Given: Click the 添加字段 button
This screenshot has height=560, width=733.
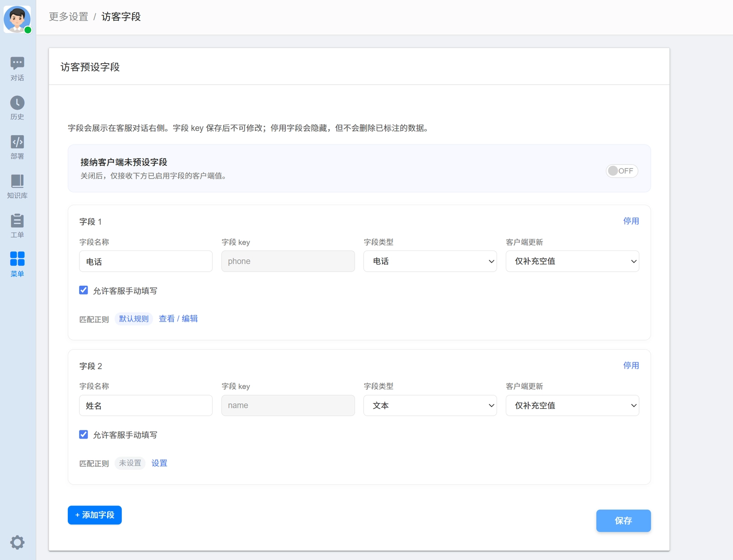Looking at the screenshot, I should pos(95,515).
